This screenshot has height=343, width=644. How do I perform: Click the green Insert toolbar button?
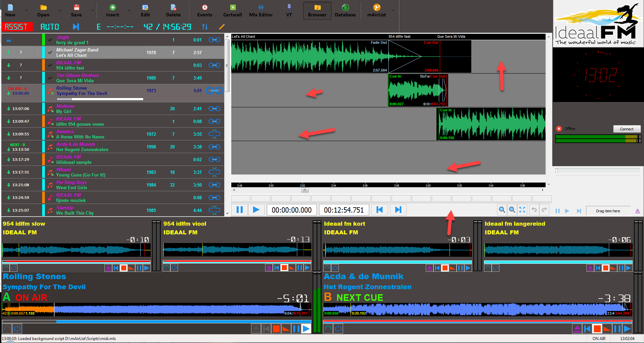tap(112, 10)
